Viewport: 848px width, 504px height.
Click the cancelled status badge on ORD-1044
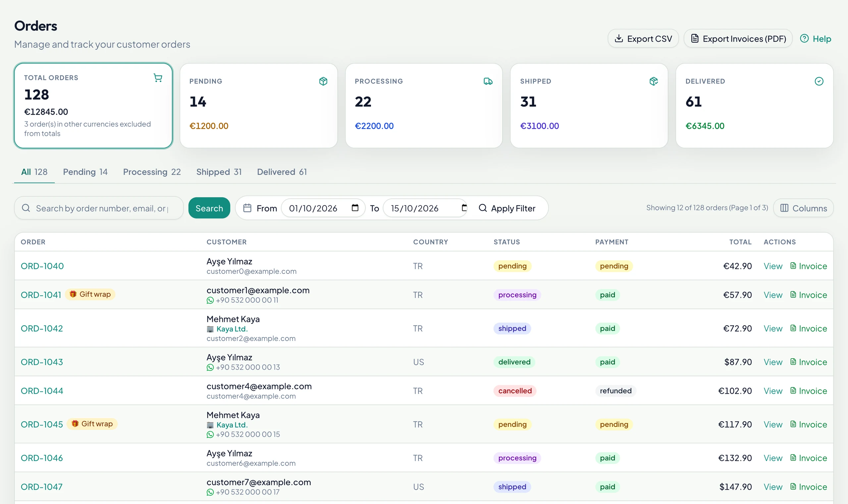(x=515, y=391)
